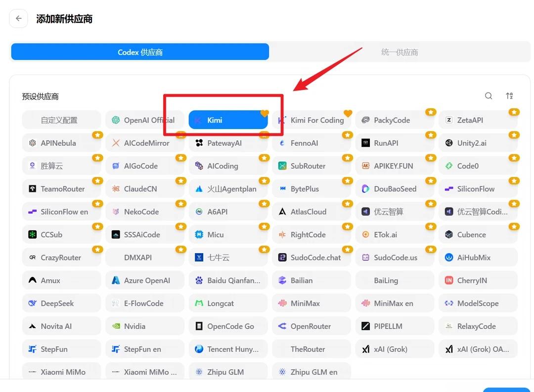Select the Kimi provider chip
Viewport: 534px width, 392px height.
tap(228, 120)
